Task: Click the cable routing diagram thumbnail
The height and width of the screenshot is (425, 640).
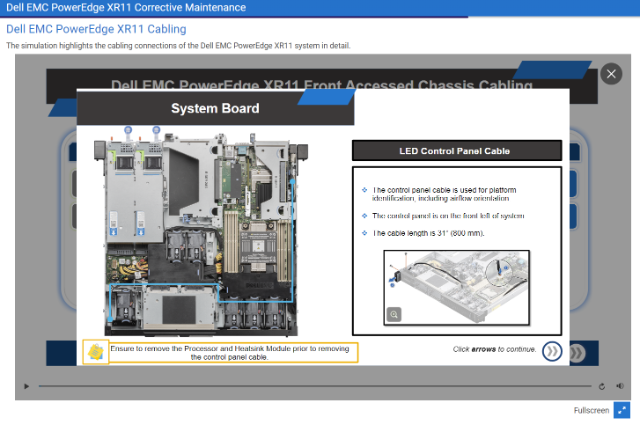Action: click(x=457, y=288)
